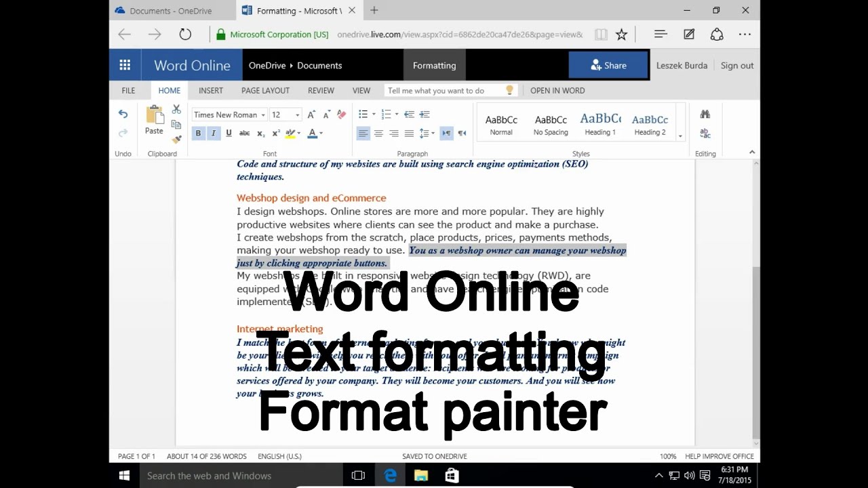Viewport: 868px width, 488px height.
Task: Switch to the VIEW tab
Action: (361, 90)
